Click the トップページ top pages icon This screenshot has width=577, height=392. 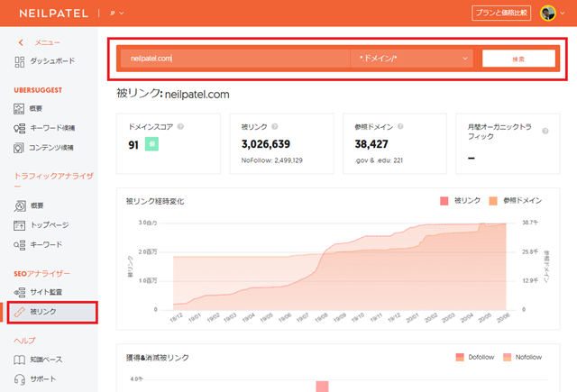21,224
